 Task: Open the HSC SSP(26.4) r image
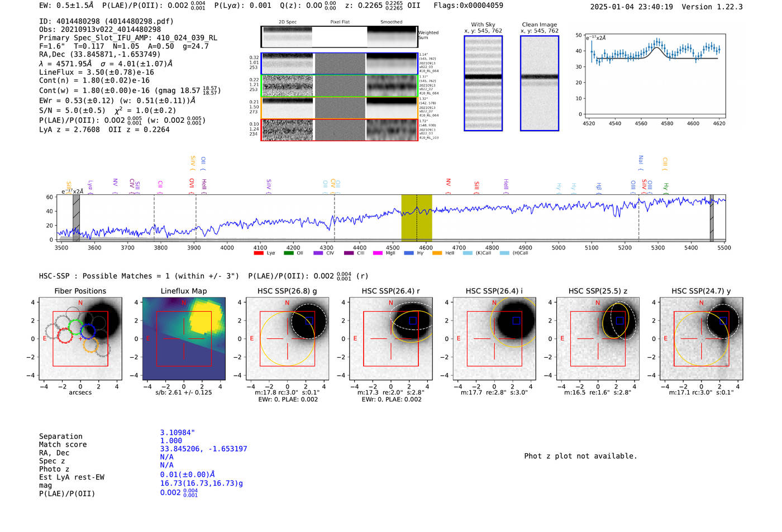click(390, 339)
